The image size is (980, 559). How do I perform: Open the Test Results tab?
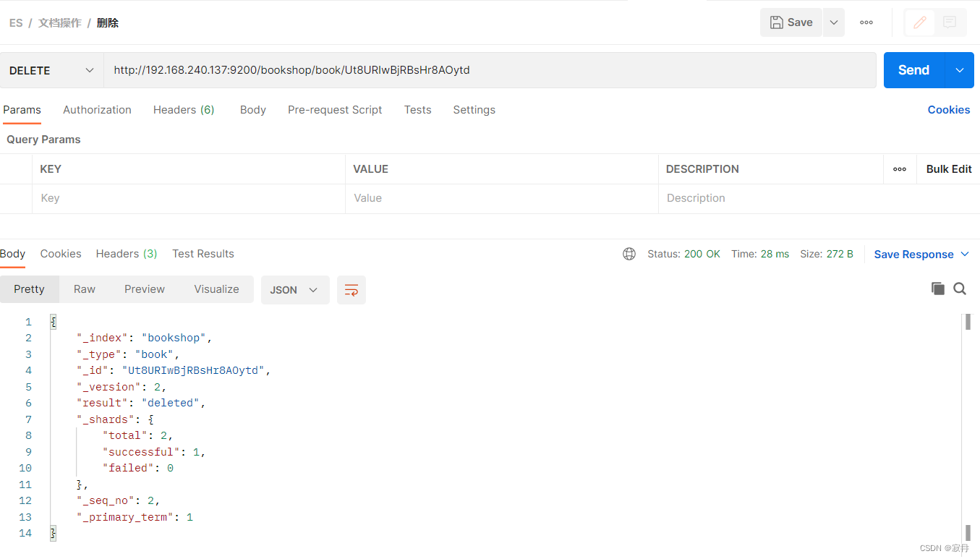(203, 254)
